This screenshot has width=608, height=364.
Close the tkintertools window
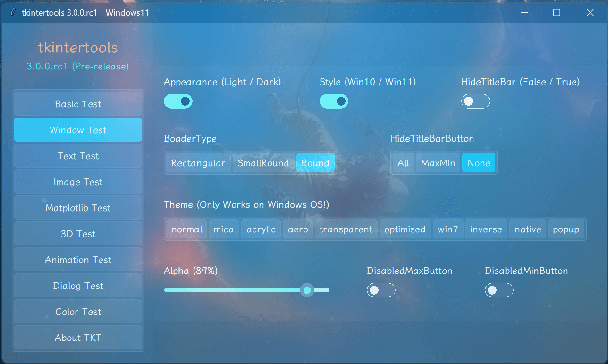[x=590, y=13]
